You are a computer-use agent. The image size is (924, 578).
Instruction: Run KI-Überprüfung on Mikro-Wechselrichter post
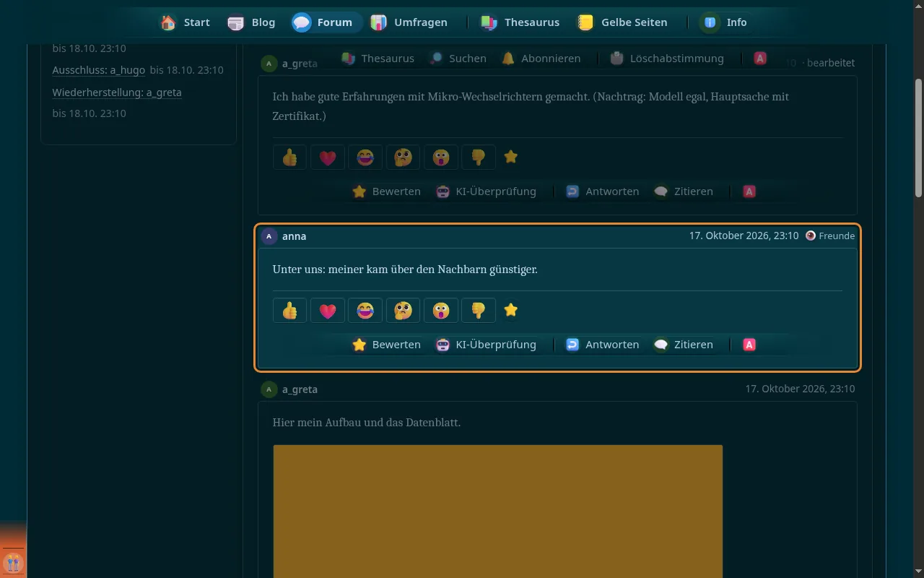click(486, 191)
